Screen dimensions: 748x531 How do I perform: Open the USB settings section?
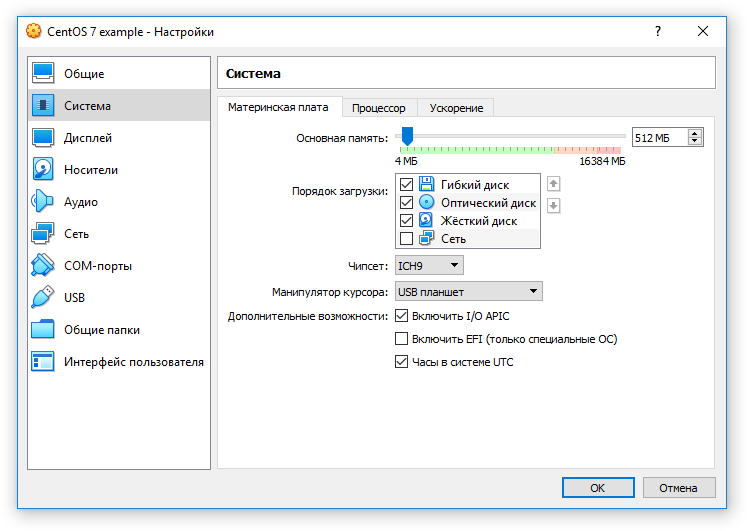(119, 298)
